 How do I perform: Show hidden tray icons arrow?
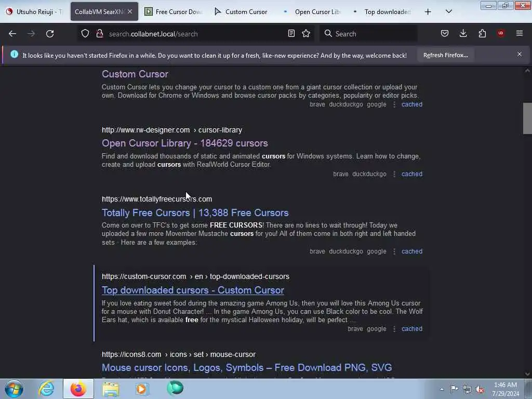point(442,389)
